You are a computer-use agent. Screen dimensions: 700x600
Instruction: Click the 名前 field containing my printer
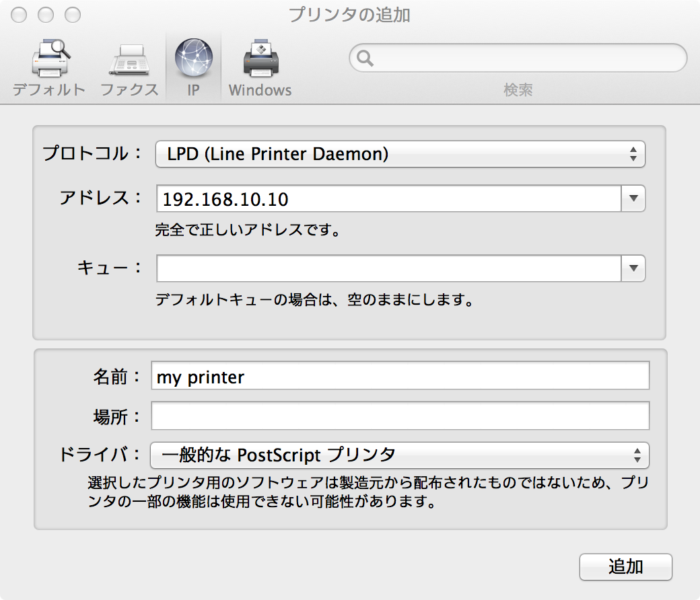click(400, 376)
